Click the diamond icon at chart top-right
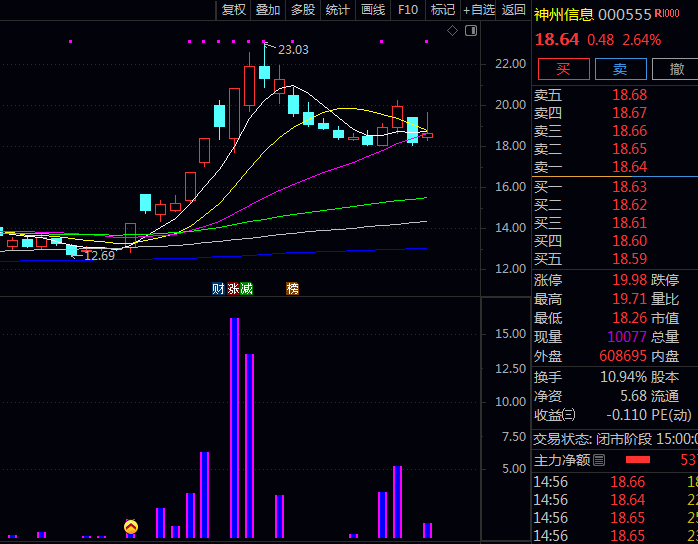This screenshot has width=698, height=544. click(452, 31)
